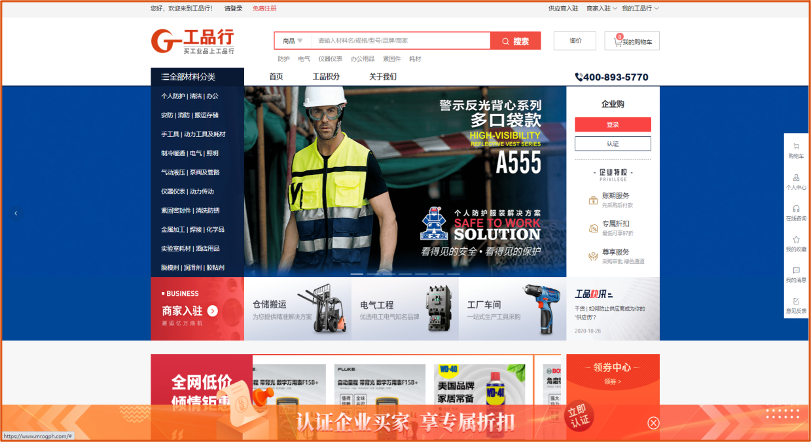
Task: Click the A555 reflective vest banner
Action: [x=405, y=181]
